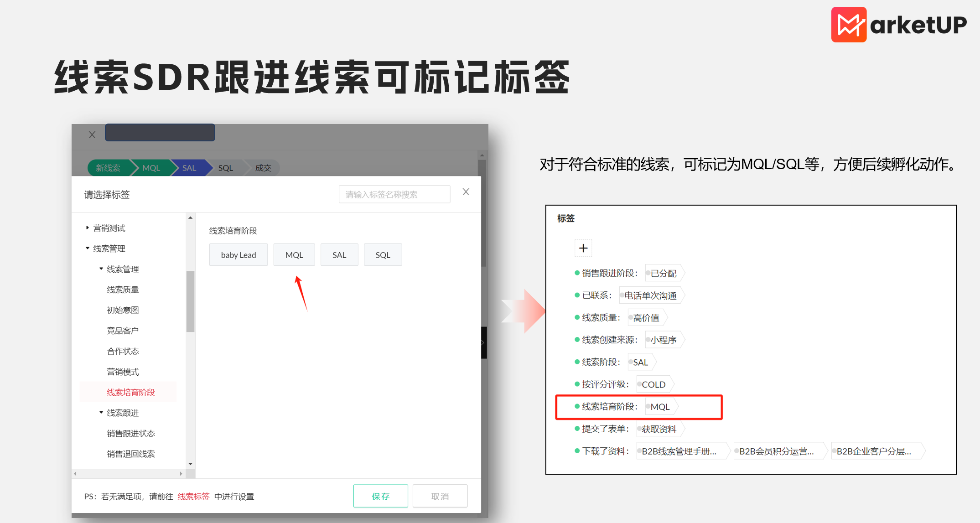This screenshot has height=523, width=980.
Task: Select 初始意图 in the tag tree
Action: pyautogui.click(x=123, y=310)
